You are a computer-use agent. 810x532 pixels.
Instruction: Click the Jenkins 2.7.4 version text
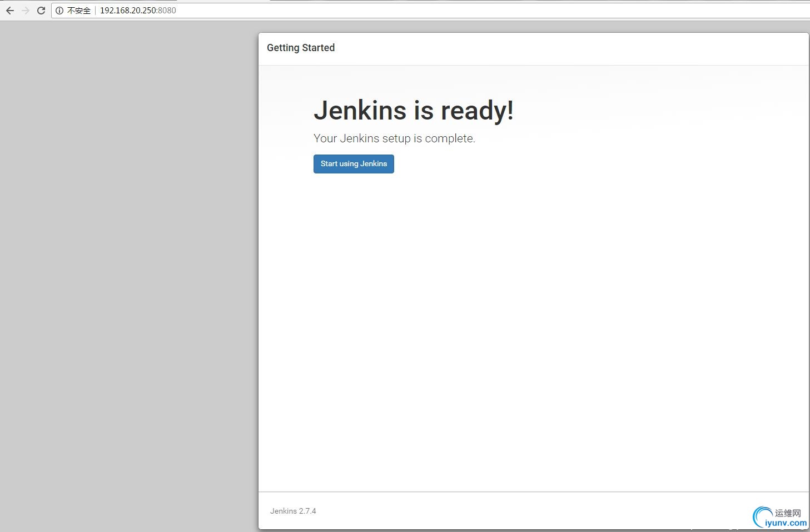coord(293,511)
